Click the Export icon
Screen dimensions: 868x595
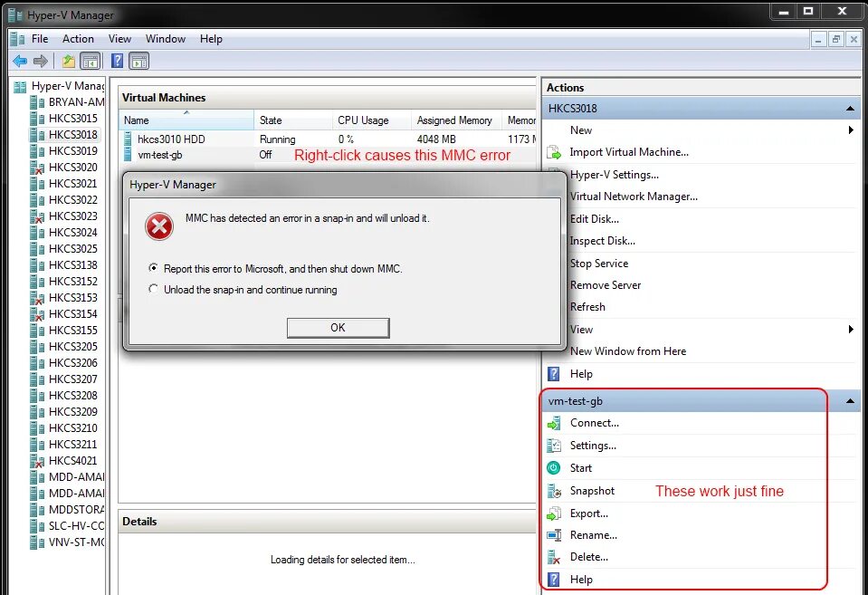pyautogui.click(x=554, y=513)
